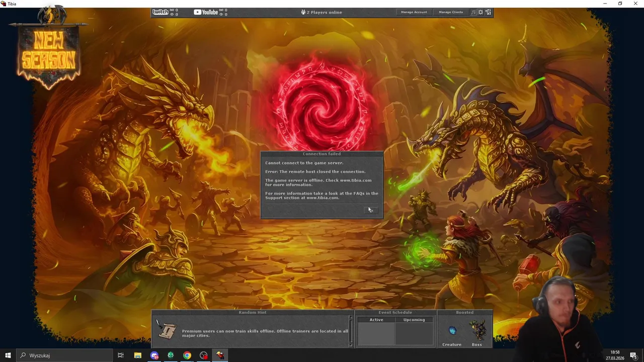Viewport: 644px width, 362px height.
Task: Click 'Connection failed' dialog title
Action: click(321, 154)
